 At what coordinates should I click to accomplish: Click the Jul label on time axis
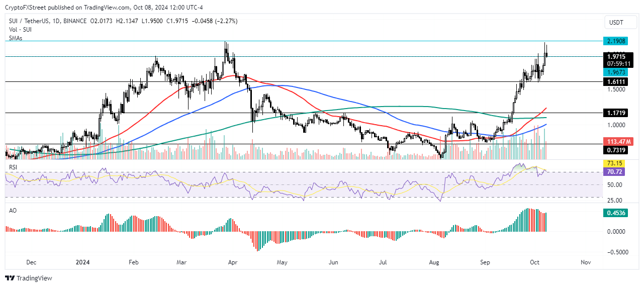383,262
